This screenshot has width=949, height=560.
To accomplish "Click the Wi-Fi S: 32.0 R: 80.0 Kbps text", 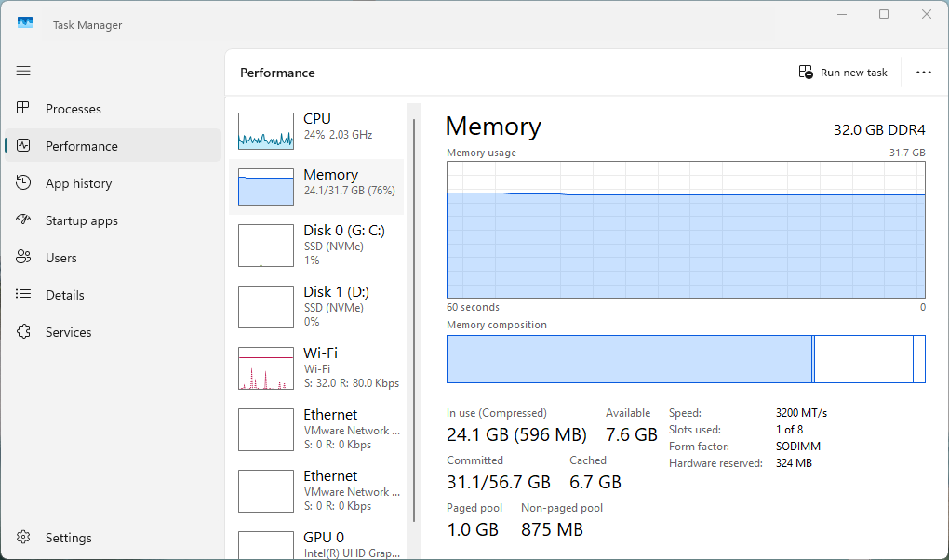I will click(352, 383).
